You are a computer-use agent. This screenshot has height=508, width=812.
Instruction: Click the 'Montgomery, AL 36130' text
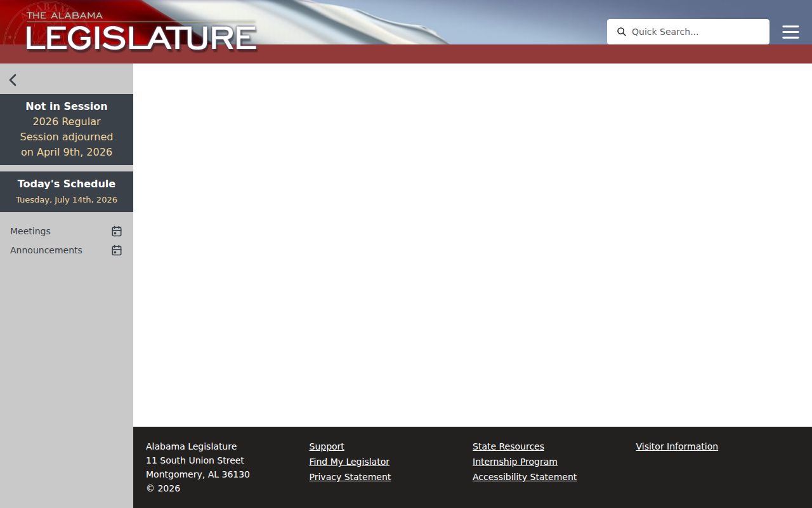coord(198,474)
